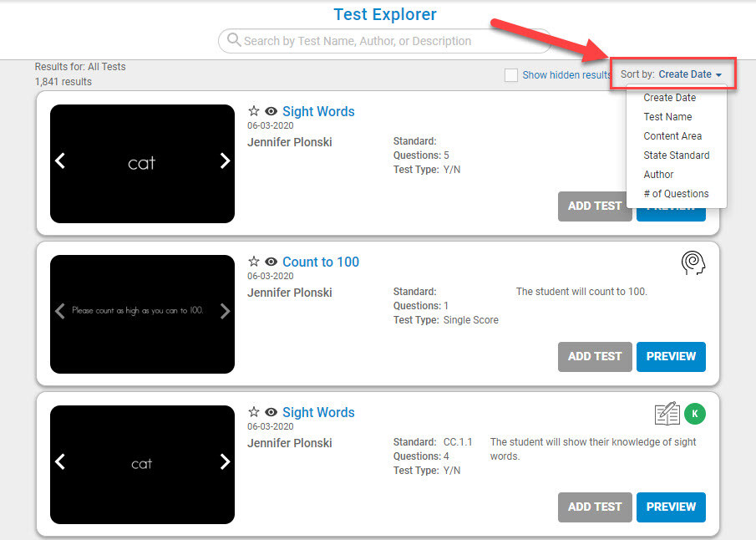Open the Sight Words title link with 4 questions

(318, 413)
